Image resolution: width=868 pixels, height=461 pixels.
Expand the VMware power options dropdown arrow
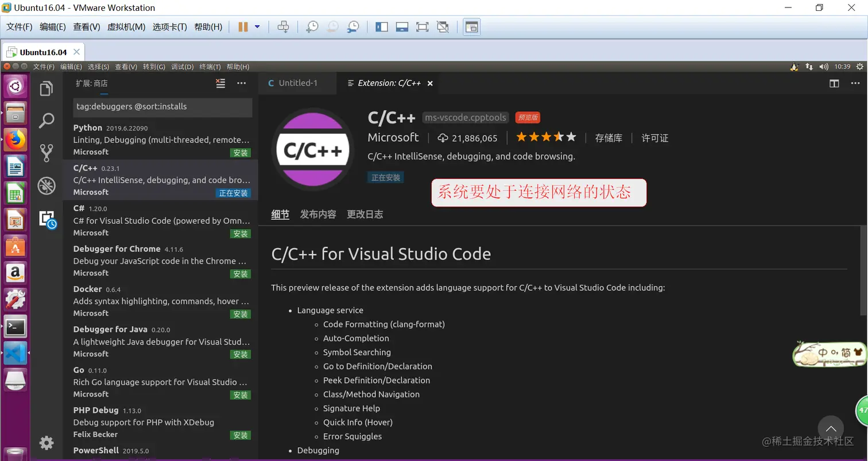(x=257, y=27)
